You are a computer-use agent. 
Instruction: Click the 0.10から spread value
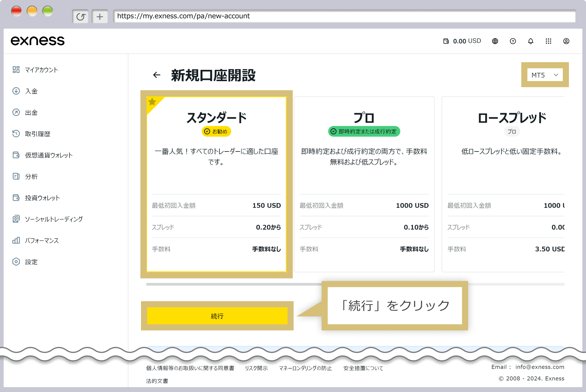click(416, 227)
